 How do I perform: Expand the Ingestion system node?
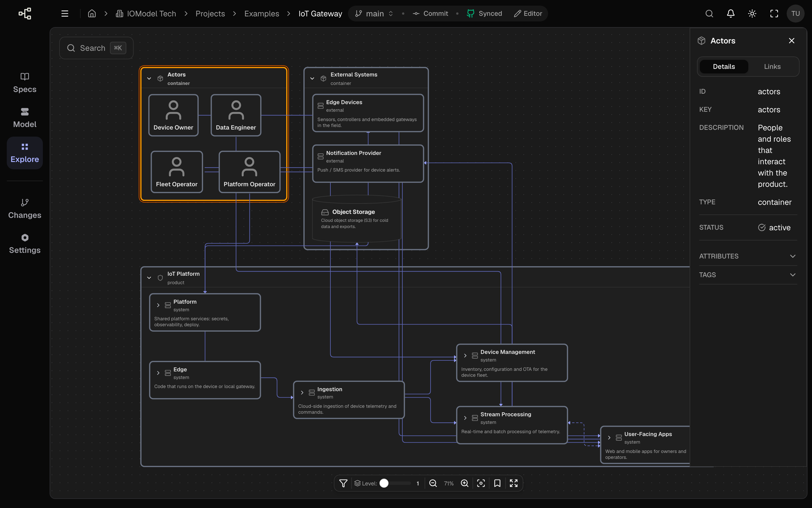pyautogui.click(x=302, y=392)
